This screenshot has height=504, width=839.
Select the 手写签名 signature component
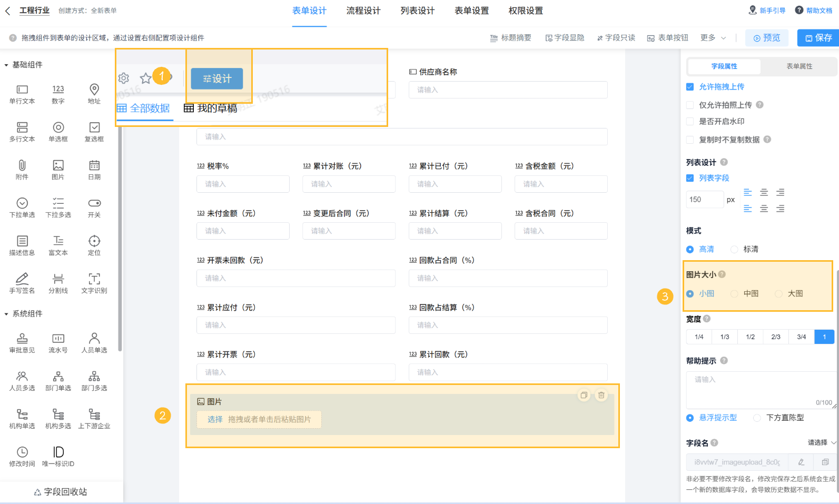(22, 283)
